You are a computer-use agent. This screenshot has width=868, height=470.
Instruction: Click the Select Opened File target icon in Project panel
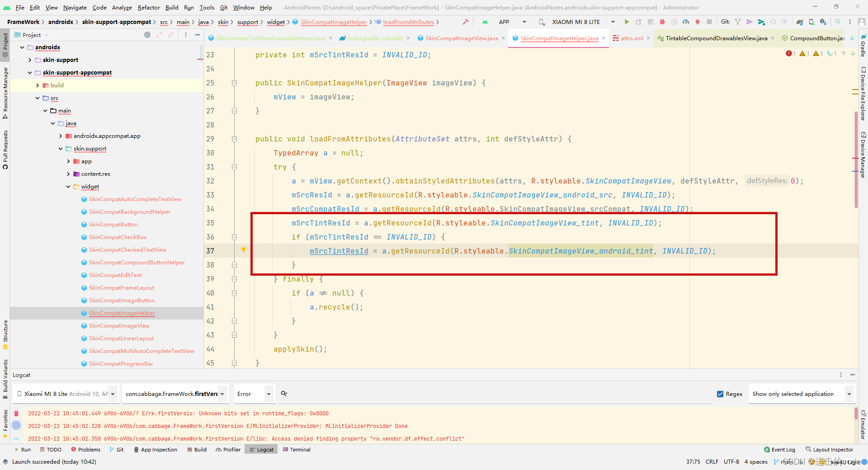click(x=147, y=35)
